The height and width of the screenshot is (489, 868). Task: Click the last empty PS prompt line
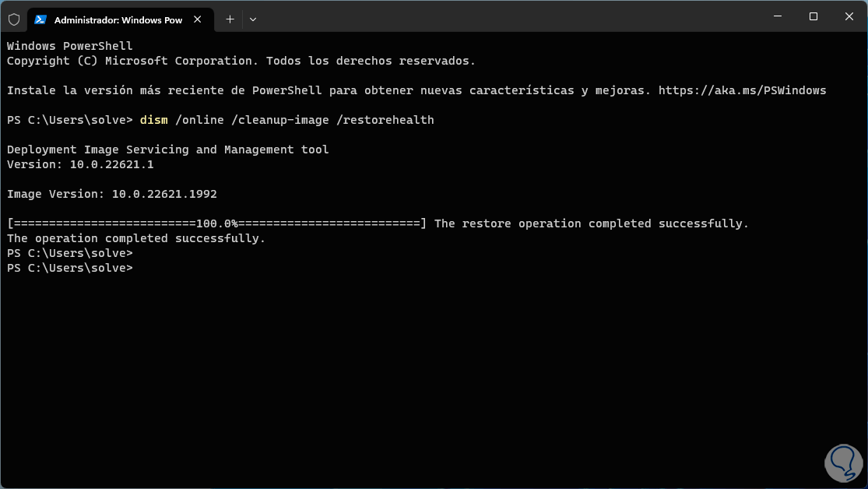pos(70,268)
